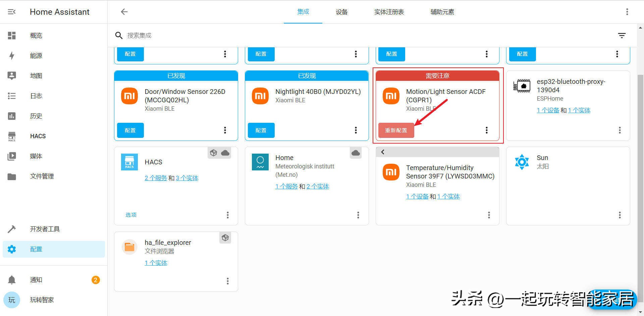Click the filter icon next to the search bar
The image size is (644, 316).
tap(622, 35)
